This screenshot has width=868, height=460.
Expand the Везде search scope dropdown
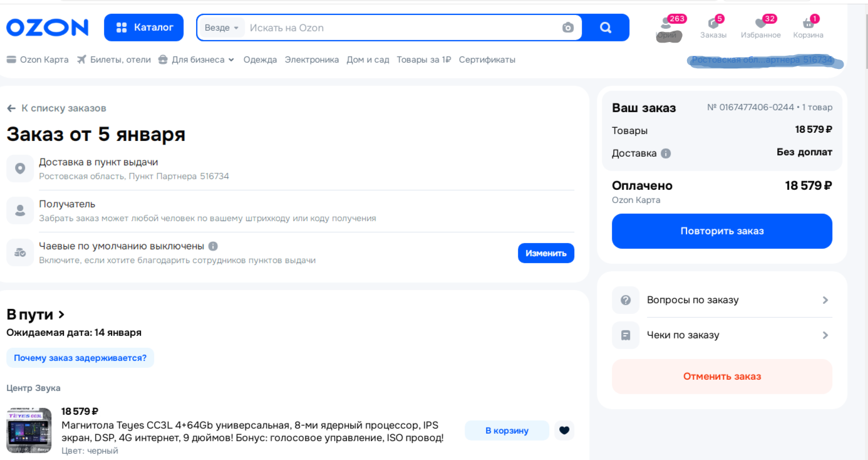222,28
